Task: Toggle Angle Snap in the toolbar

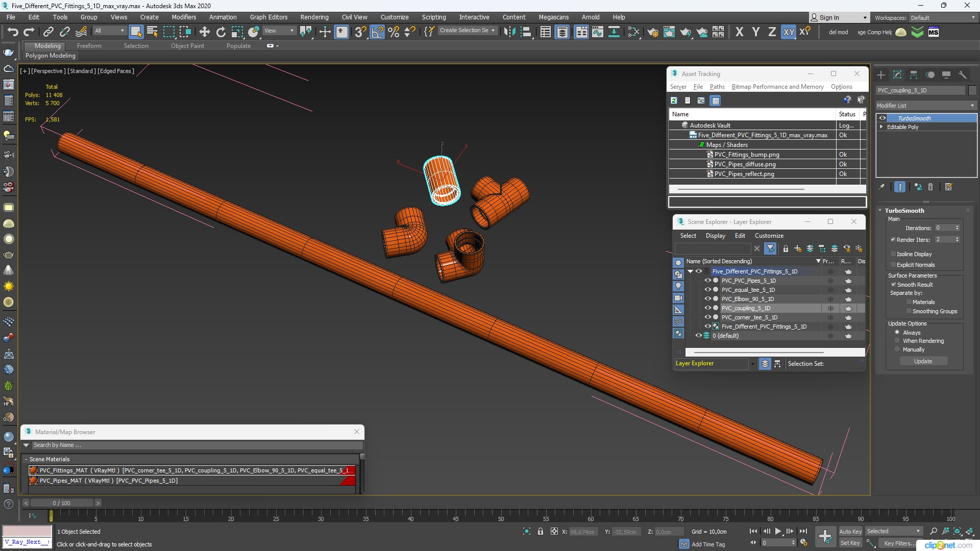Action: 377,32
